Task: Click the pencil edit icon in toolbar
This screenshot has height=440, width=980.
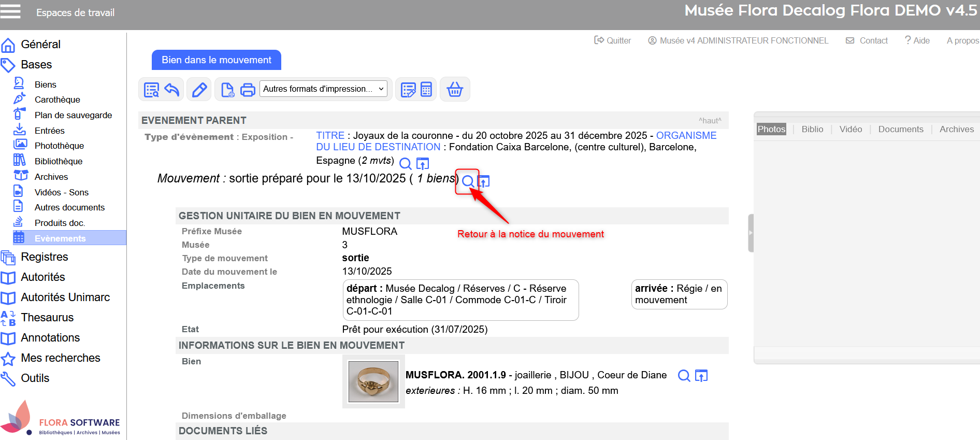Action: (x=199, y=90)
